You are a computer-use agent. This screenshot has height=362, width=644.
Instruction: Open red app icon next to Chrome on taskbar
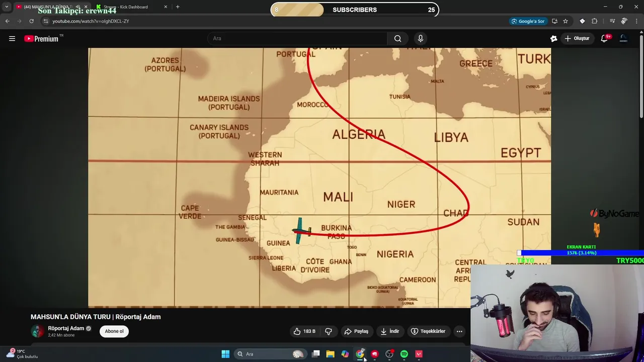click(x=374, y=354)
